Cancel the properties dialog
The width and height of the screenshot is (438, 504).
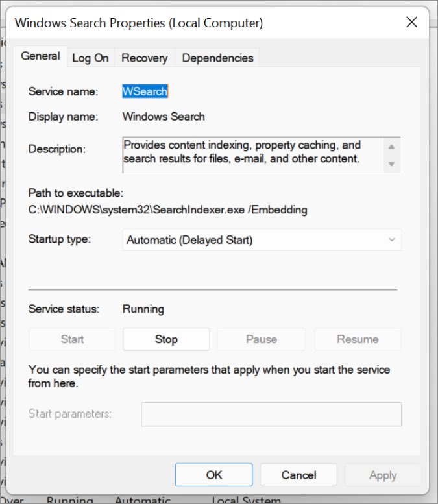coord(298,475)
